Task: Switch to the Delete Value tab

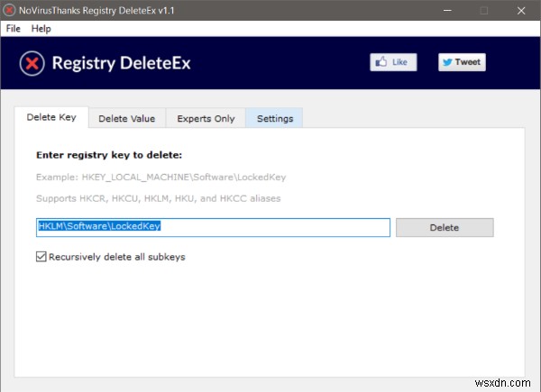Action: point(127,119)
